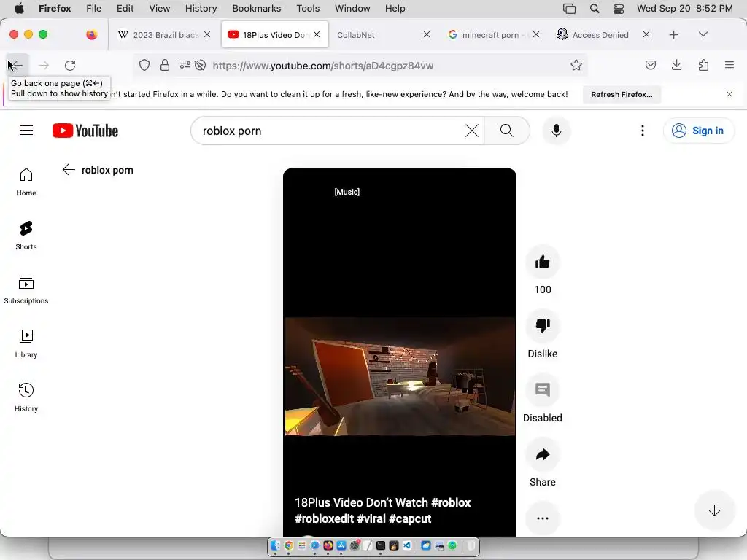Open the File menu in menu bar
Image resolution: width=747 pixels, height=560 pixels.
pyautogui.click(x=93, y=8)
